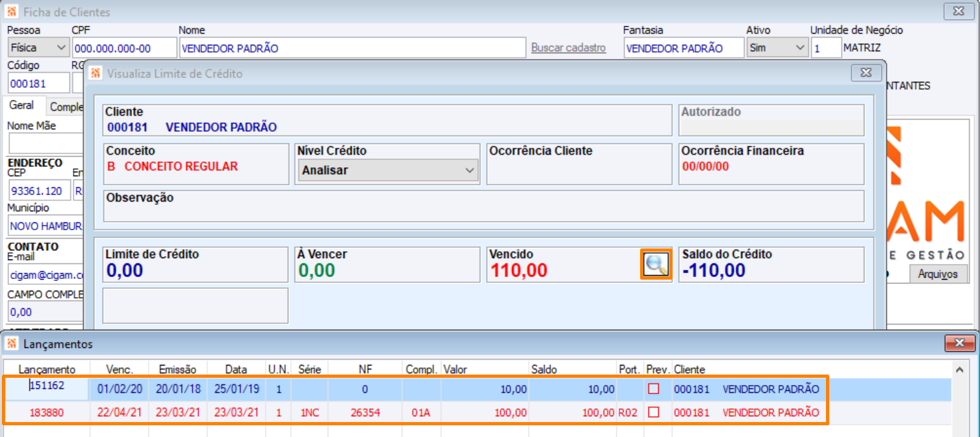Image resolution: width=980 pixels, height=437 pixels.
Task: Sort by the Lançamento column header
Action: 47,369
